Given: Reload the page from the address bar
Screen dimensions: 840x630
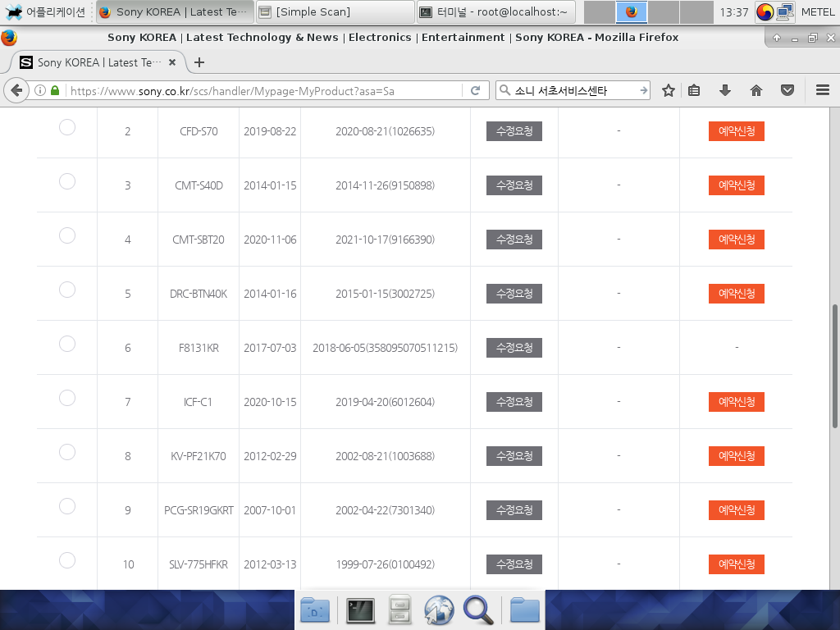Looking at the screenshot, I should coord(474,91).
